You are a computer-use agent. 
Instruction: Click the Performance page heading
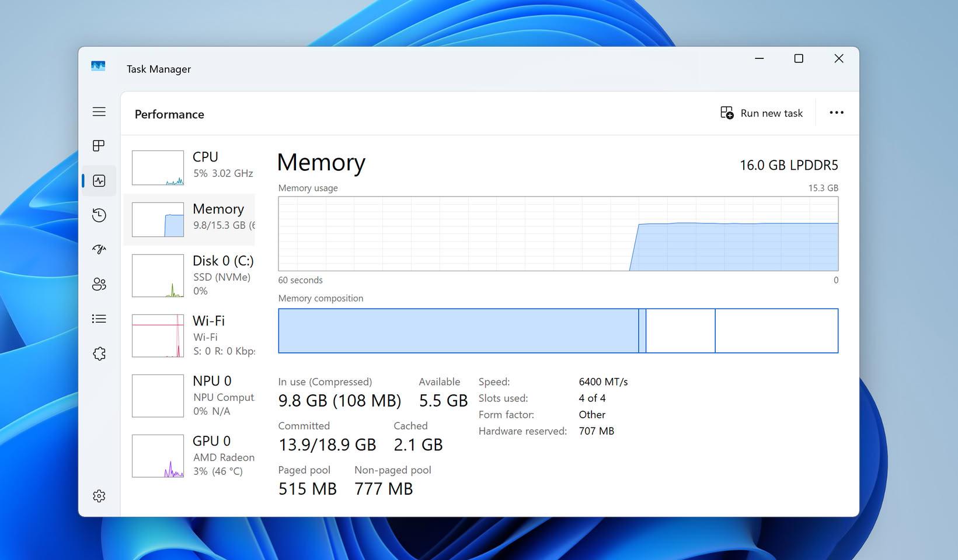169,114
